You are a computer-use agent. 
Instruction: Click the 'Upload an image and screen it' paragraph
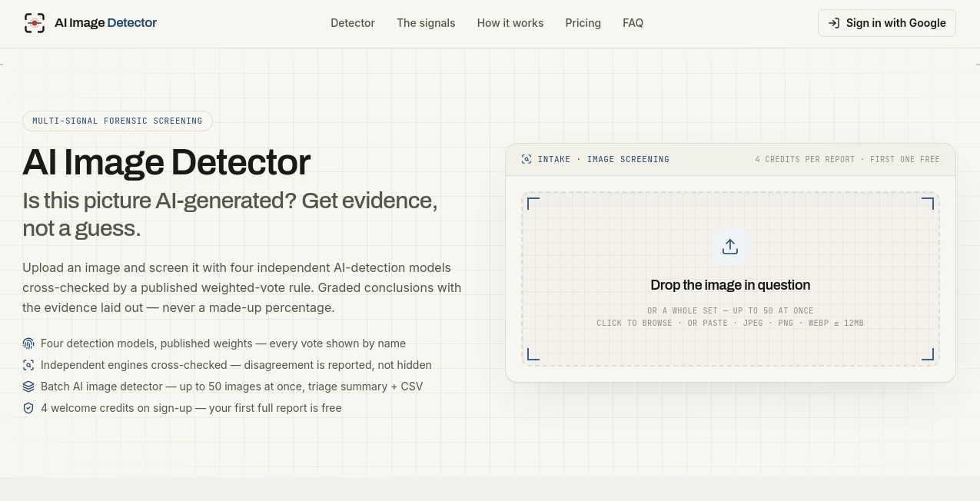tap(242, 288)
